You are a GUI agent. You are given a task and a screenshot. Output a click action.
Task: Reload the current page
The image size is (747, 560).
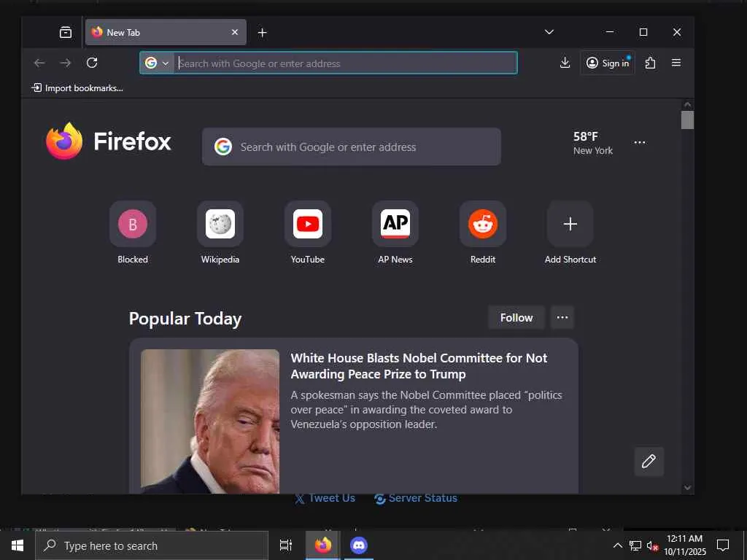click(92, 63)
